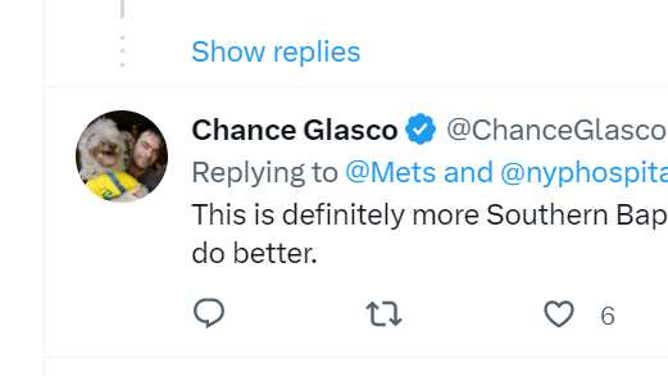This screenshot has width=668, height=376.
Task: Click empty space below the action icons
Action: click(x=341, y=345)
